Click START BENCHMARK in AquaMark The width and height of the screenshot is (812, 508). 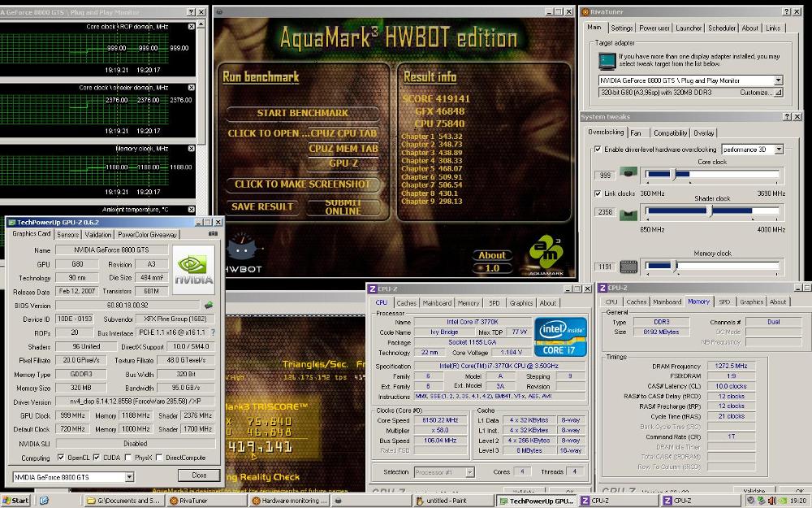[x=302, y=113]
